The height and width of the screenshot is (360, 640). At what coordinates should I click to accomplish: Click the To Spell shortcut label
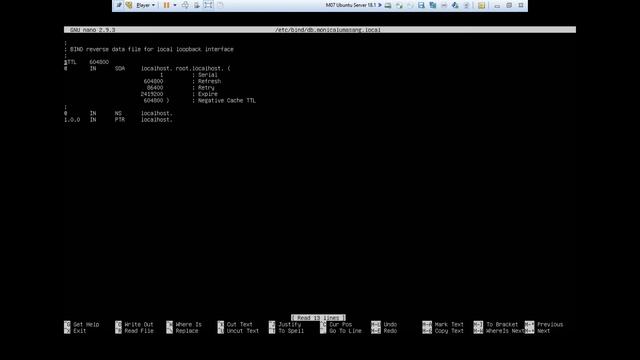click(291, 331)
